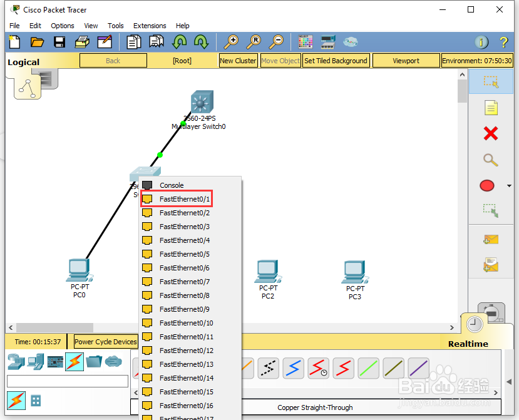This screenshot has height=420, width=519.
Task: Click the [Root] button
Action: pos(182,61)
